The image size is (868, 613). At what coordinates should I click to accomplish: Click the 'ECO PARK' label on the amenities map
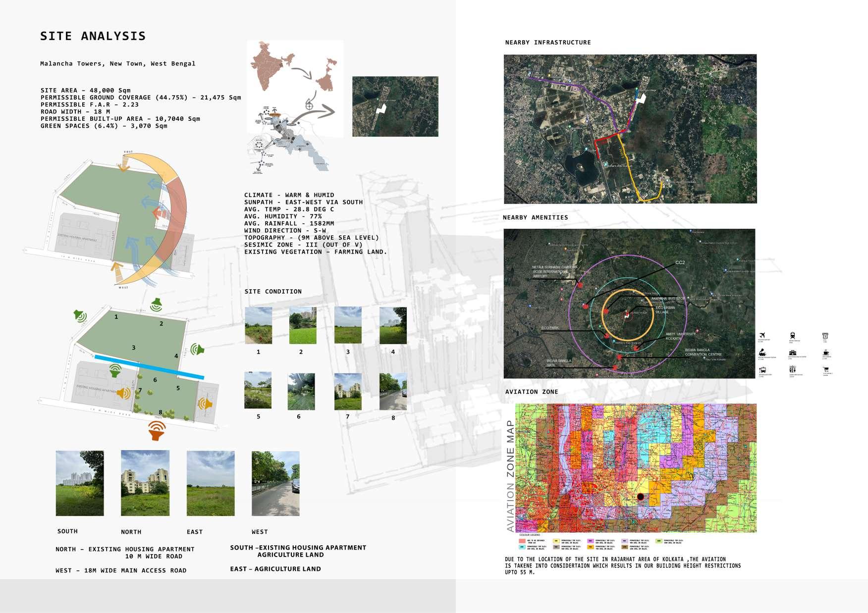[550, 328]
